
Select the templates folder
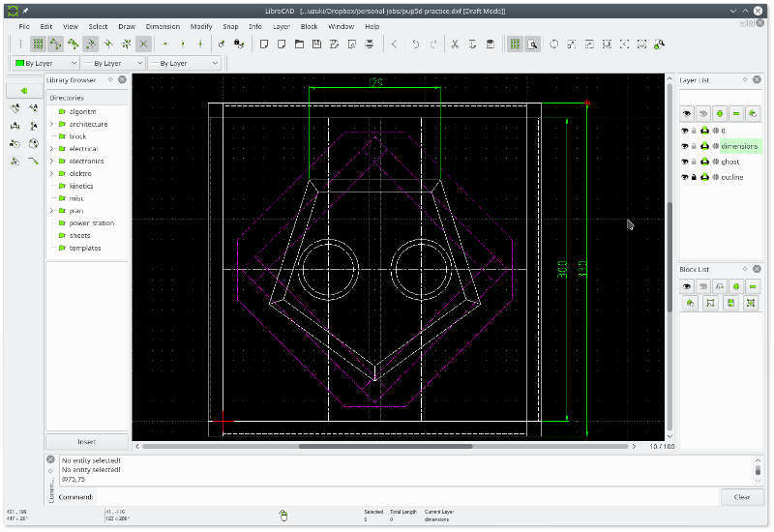(84, 248)
